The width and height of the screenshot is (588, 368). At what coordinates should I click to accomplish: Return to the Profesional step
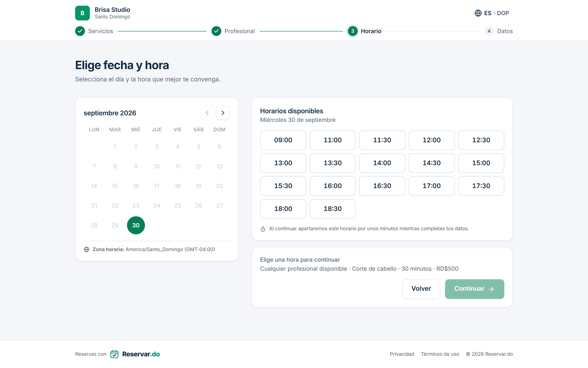pos(233,31)
